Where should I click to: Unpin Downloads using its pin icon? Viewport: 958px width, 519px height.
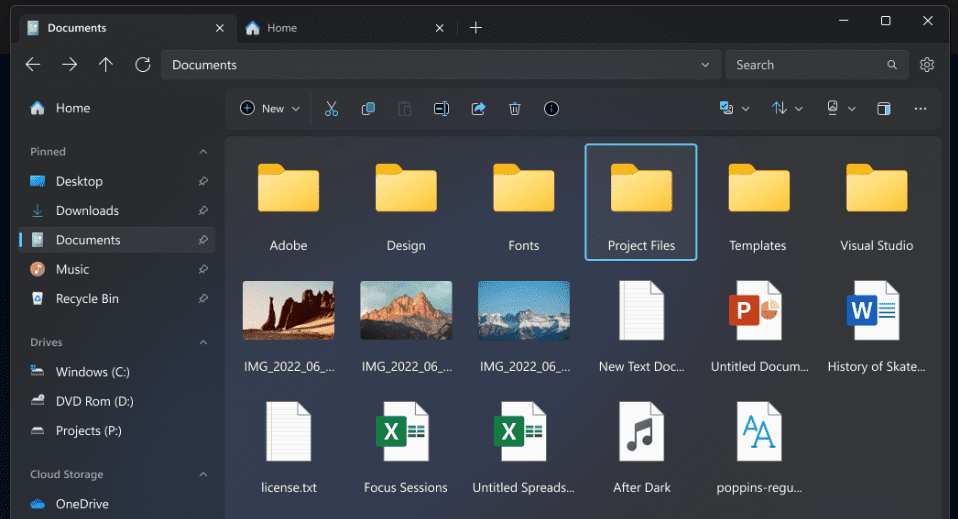click(203, 211)
